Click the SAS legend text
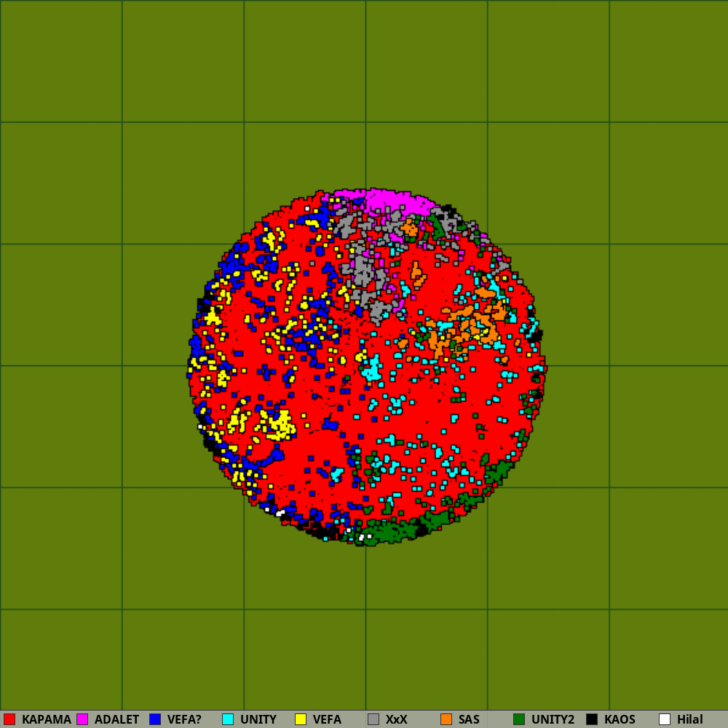Image resolution: width=728 pixels, height=728 pixels. click(469, 719)
